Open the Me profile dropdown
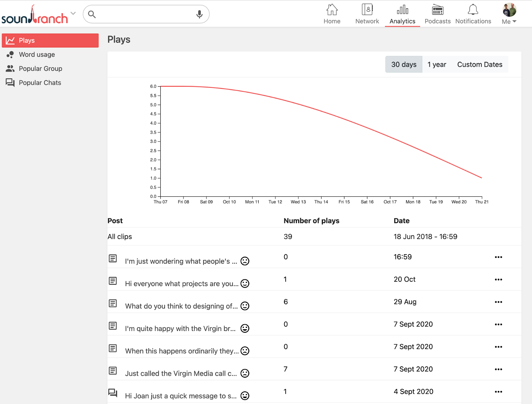The image size is (532, 404). click(x=509, y=22)
